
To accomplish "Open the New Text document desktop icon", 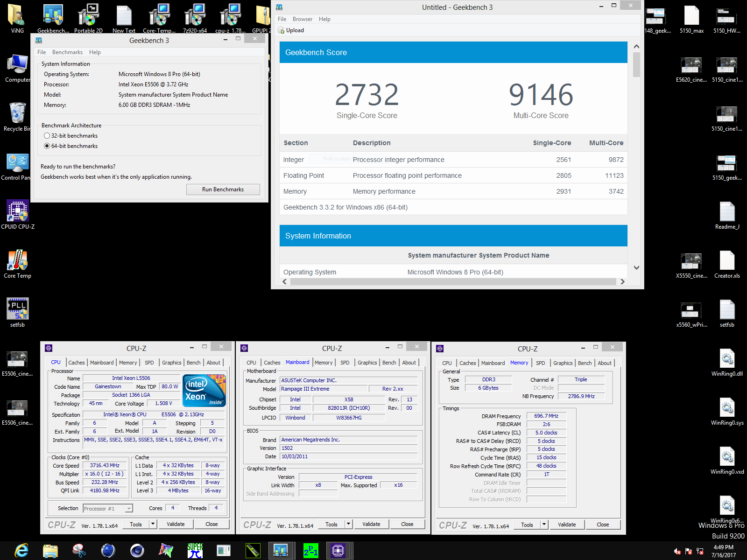I will point(124,18).
